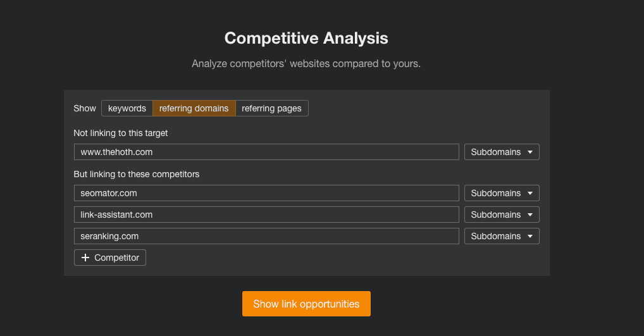The width and height of the screenshot is (644, 336).
Task: Click the arrow on thehoth.com Subdomains selector
Action: [x=529, y=152]
